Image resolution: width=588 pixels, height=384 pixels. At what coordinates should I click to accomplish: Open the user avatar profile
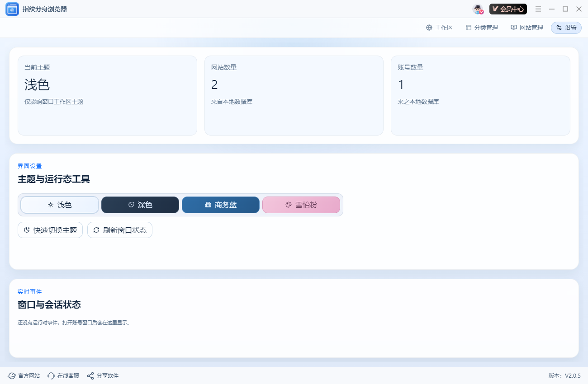pos(478,9)
